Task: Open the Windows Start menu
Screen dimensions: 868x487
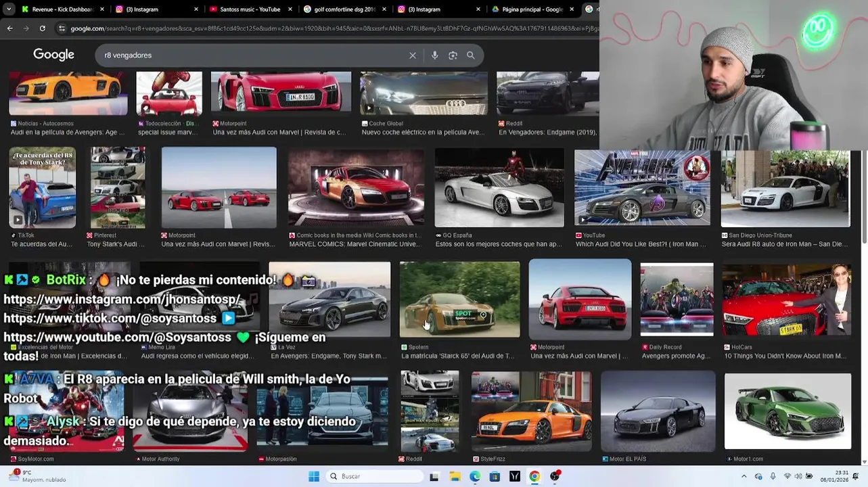Action: [314, 476]
